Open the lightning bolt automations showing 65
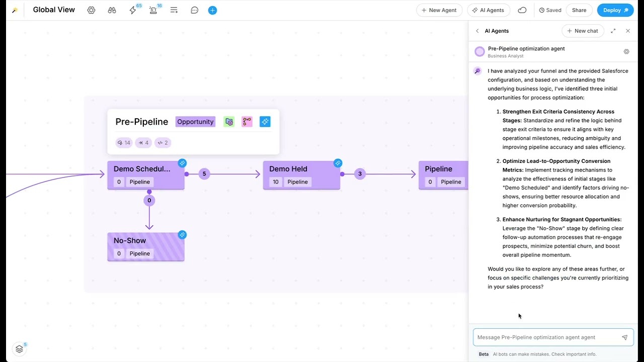This screenshot has width=644, height=362. point(133,10)
